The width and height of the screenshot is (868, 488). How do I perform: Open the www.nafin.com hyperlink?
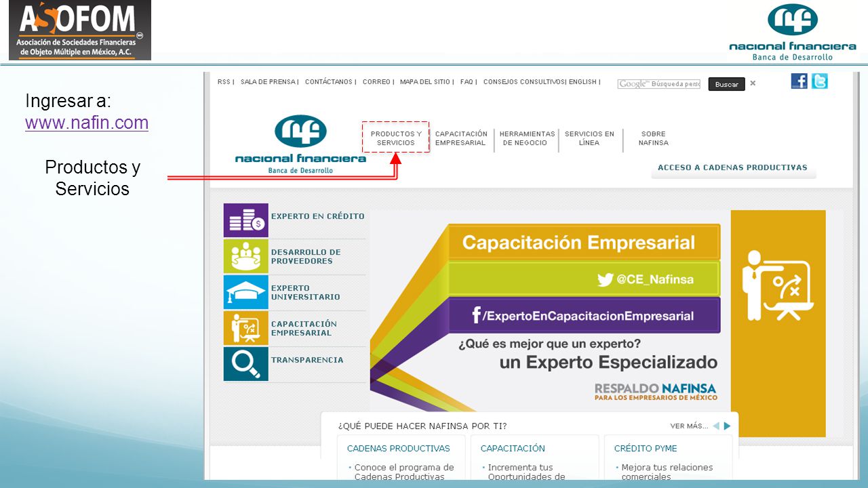coord(87,123)
